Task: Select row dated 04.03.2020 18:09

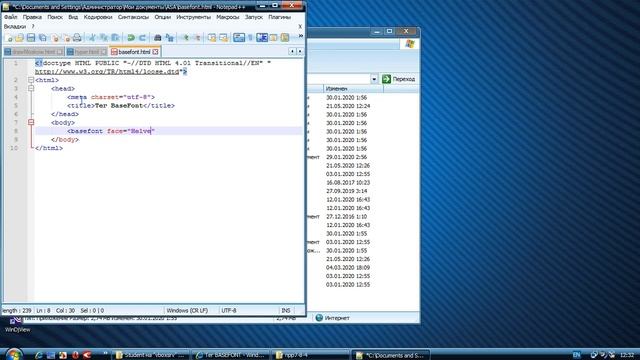Action: pos(348,268)
